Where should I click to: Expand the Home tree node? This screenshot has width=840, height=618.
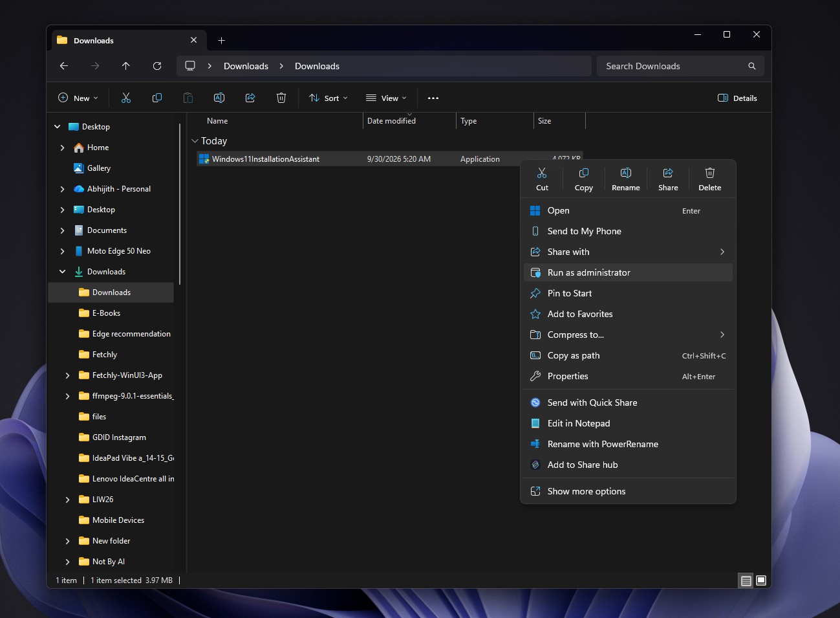point(62,148)
